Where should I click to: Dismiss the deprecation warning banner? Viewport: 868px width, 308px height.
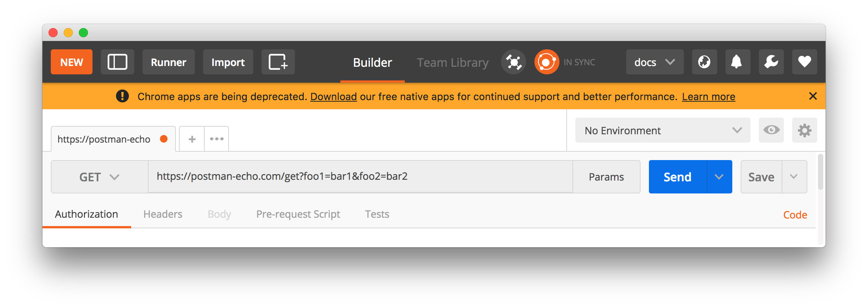[x=813, y=96]
